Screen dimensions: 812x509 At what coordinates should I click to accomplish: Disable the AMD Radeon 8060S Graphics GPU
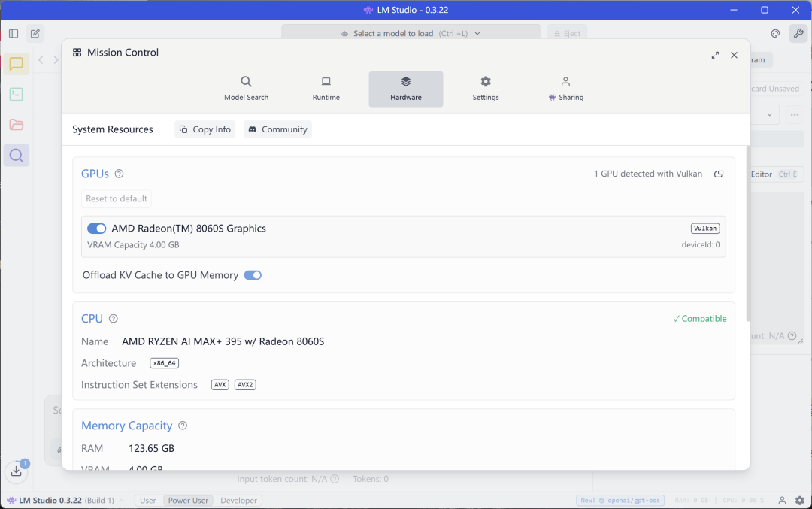(96, 229)
